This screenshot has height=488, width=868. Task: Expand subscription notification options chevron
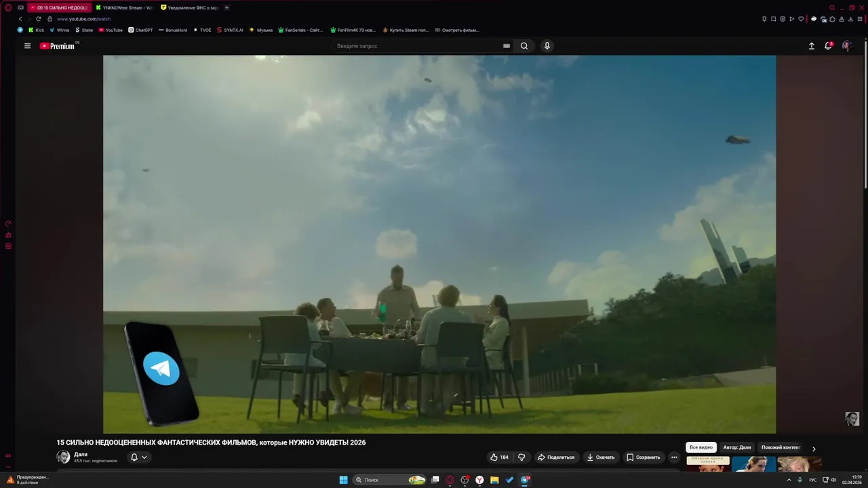click(x=144, y=457)
